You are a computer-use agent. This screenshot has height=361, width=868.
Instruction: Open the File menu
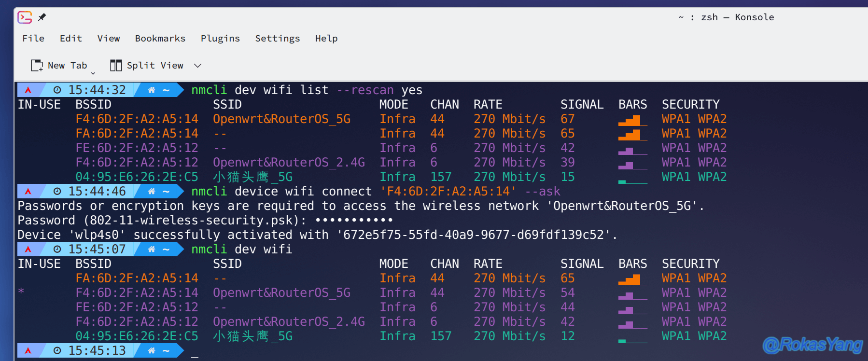(33, 38)
